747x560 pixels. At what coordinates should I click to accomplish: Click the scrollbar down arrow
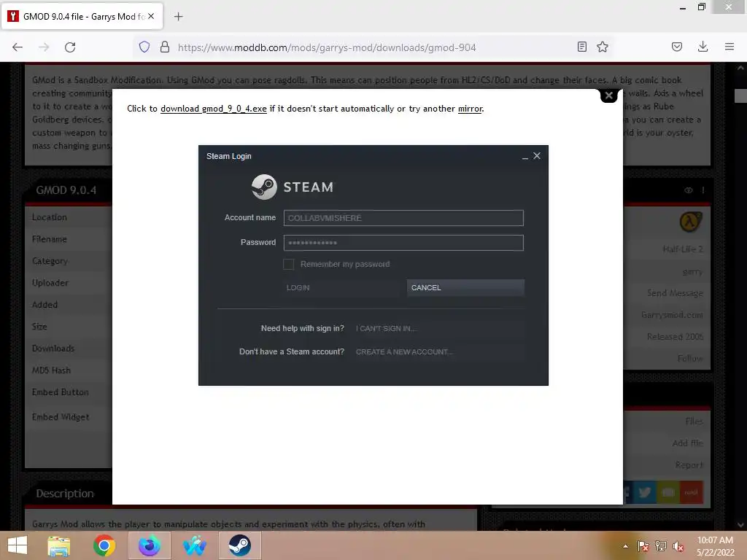click(x=740, y=525)
